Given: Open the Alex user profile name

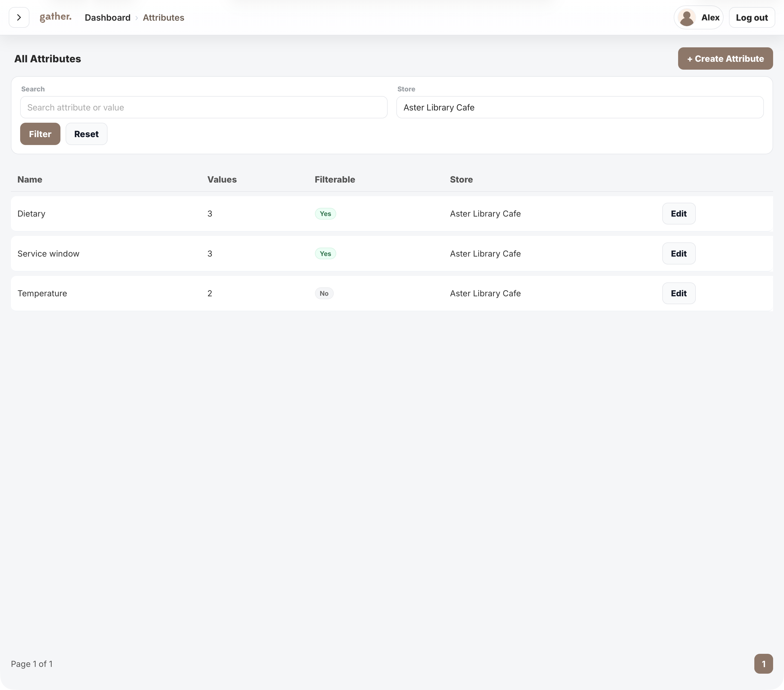Looking at the screenshot, I should pyautogui.click(x=710, y=18).
